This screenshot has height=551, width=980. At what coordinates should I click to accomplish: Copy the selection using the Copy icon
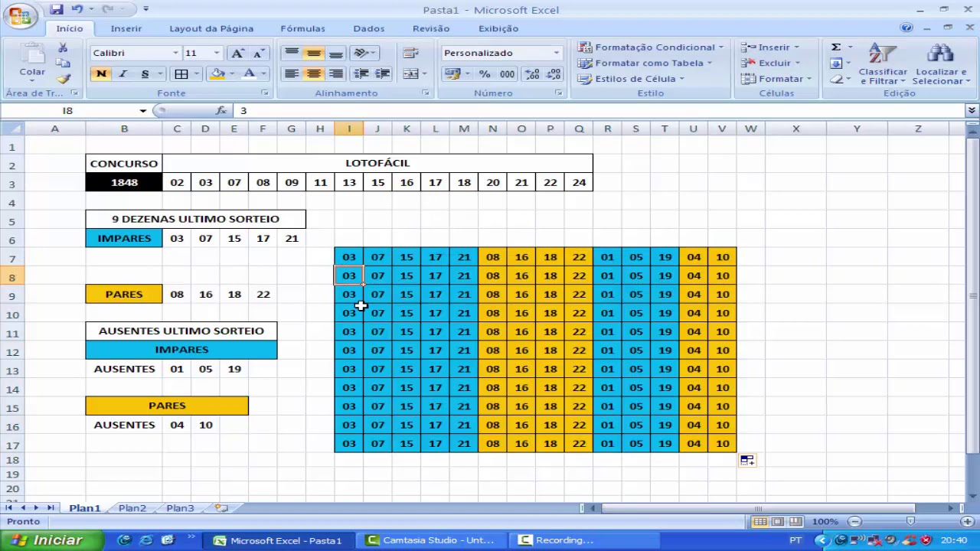point(63,64)
